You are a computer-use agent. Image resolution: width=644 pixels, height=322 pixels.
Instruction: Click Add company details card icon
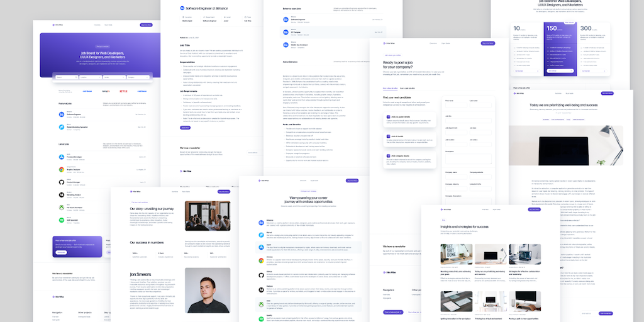point(388,156)
